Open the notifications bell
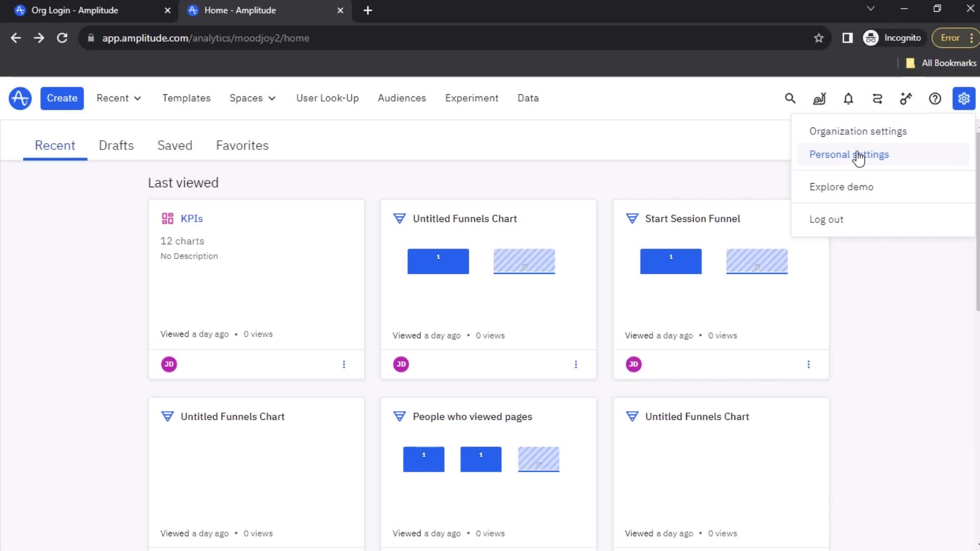 (848, 98)
